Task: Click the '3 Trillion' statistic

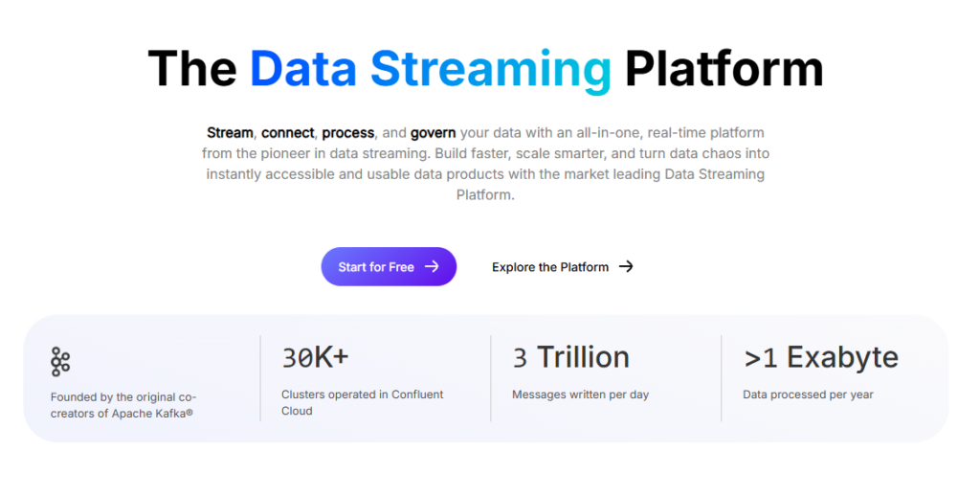Action: click(570, 357)
